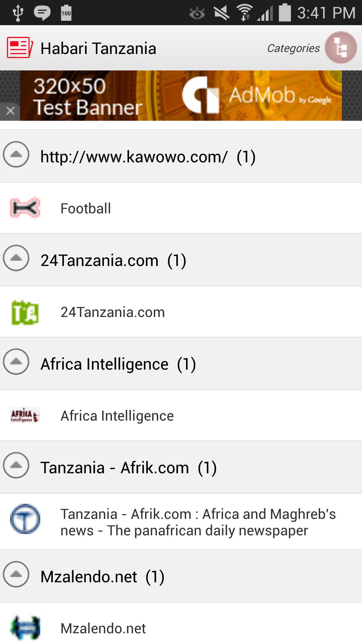Viewport: 362px width, 644px height.
Task: Select the green 24Tanzania.com favicon
Action: [x=24, y=312]
